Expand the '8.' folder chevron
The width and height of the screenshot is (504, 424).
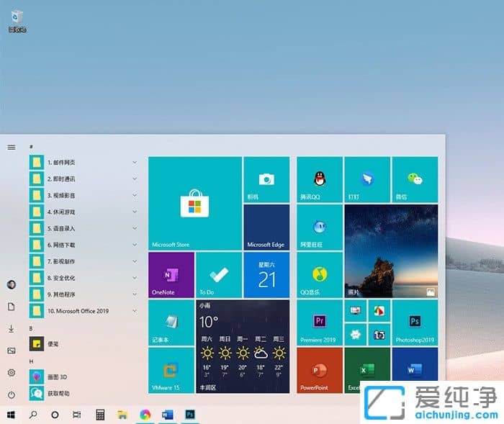click(135, 278)
